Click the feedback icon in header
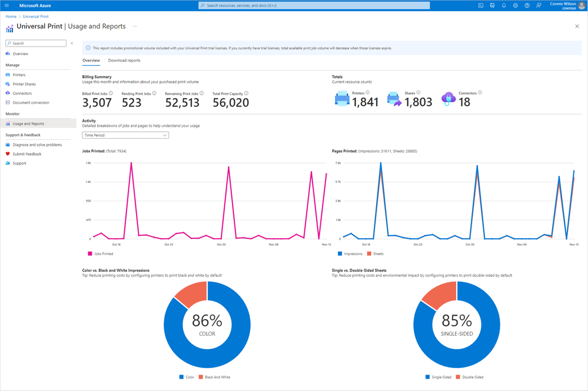588x391 pixels. click(x=539, y=5)
